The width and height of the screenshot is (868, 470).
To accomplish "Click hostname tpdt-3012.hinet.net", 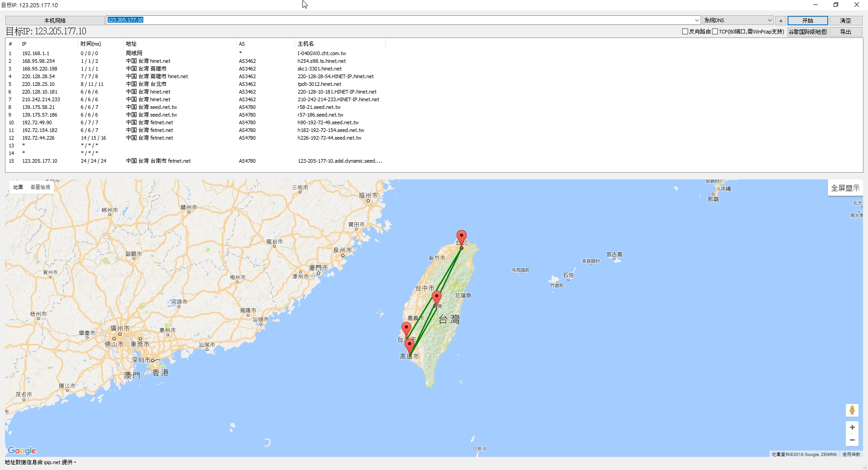I will point(319,84).
